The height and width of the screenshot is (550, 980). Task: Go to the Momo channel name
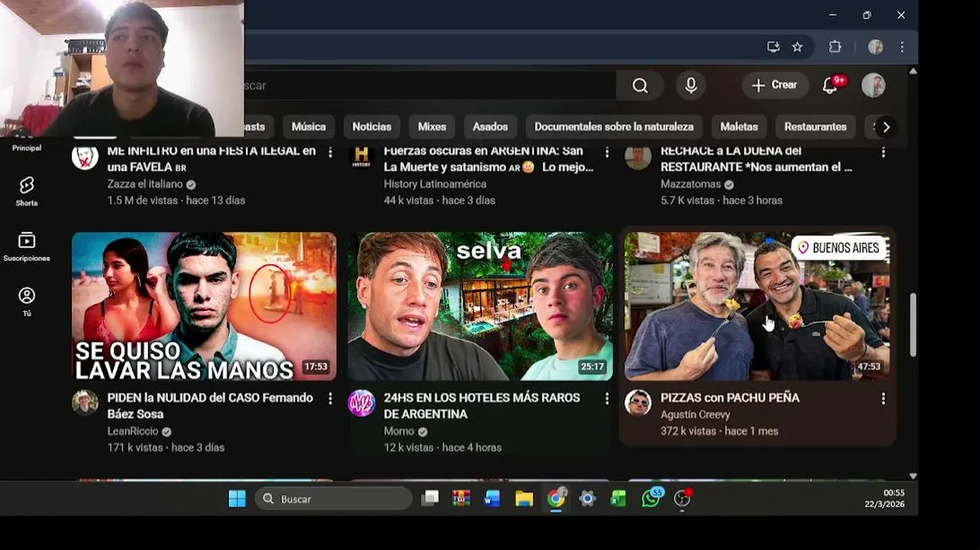398,432
